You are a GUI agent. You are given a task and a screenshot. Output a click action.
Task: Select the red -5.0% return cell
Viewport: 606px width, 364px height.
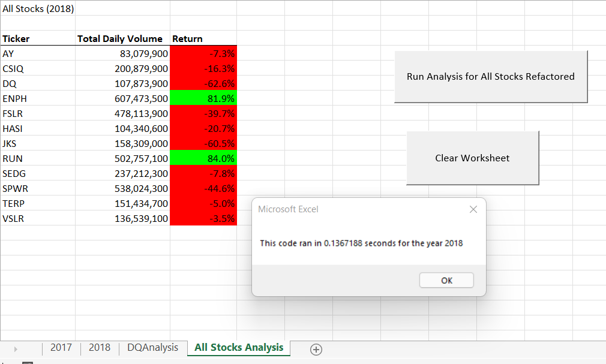click(x=203, y=204)
